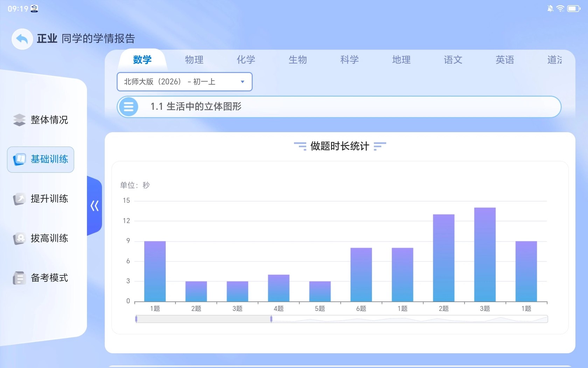Click the 单位: 秒 unit label
The width and height of the screenshot is (588, 368).
[x=135, y=185]
